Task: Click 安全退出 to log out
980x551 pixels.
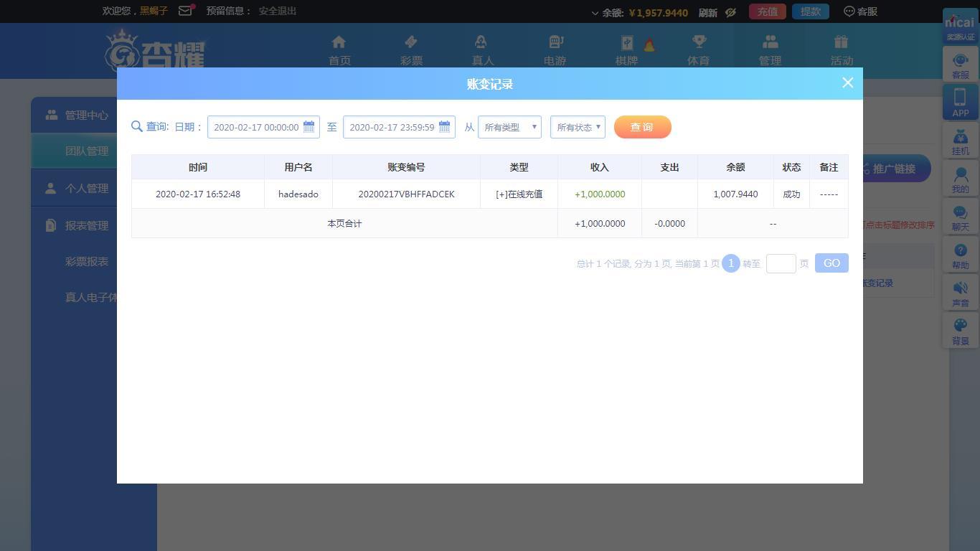Action: (x=278, y=11)
